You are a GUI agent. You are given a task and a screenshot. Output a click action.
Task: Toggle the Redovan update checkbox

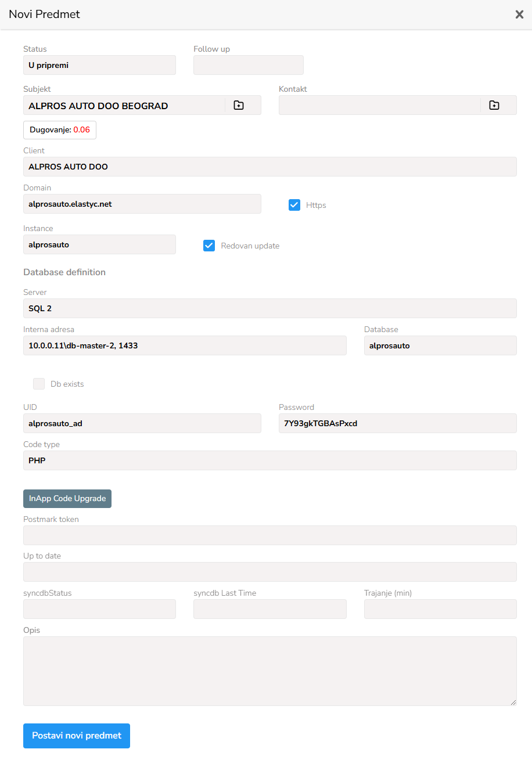pos(209,246)
